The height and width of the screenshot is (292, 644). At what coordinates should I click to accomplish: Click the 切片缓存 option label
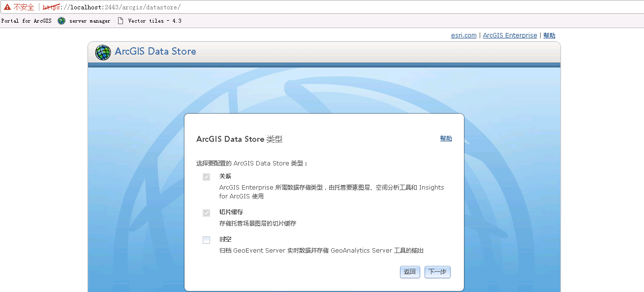[x=231, y=212]
